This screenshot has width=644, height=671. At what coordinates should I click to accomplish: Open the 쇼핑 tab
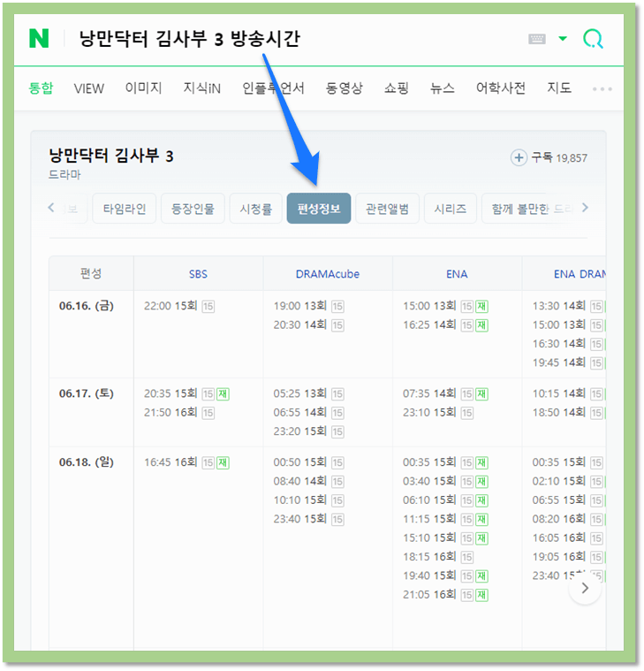click(396, 88)
